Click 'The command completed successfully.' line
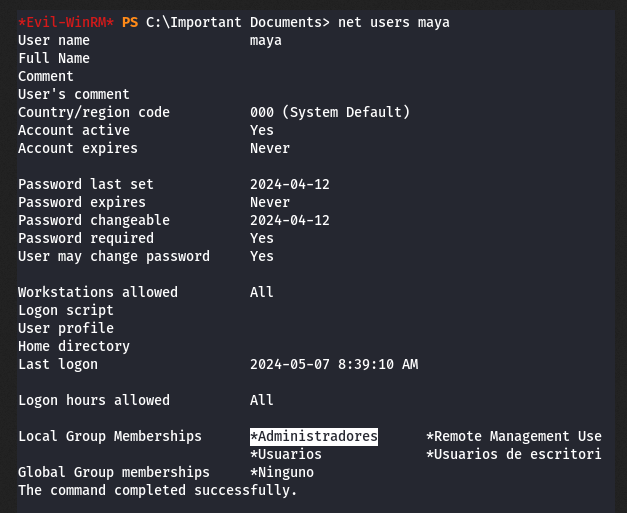 pos(158,491)
